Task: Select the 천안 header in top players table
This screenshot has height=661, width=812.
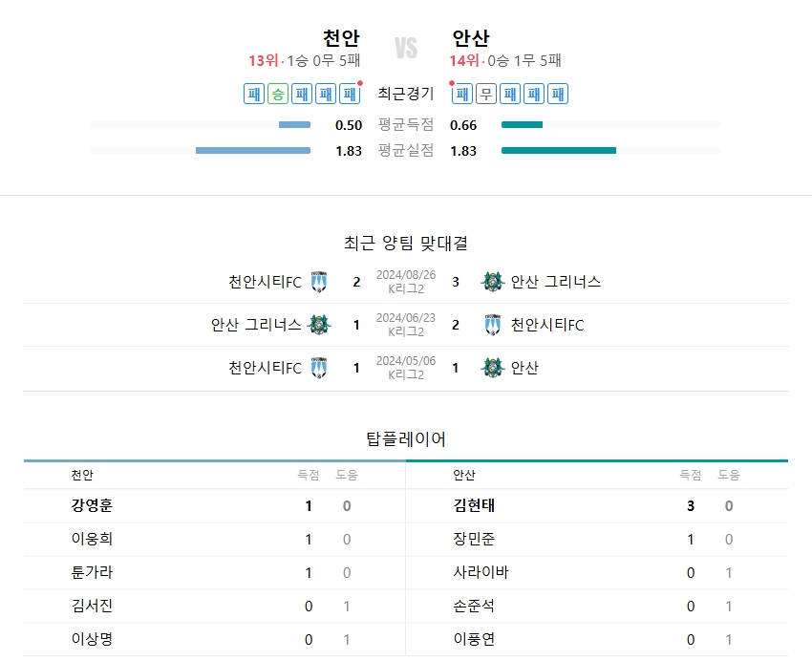Action: click(x=82, y=475)
